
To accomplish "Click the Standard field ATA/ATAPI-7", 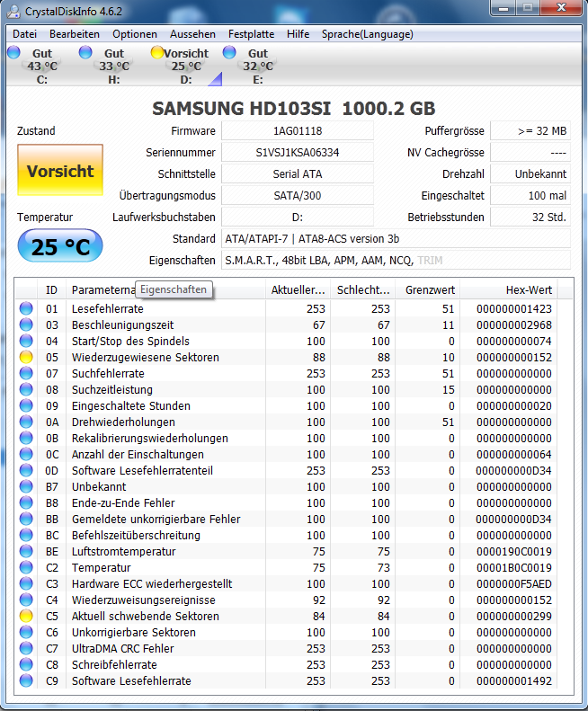I will 396,238.
